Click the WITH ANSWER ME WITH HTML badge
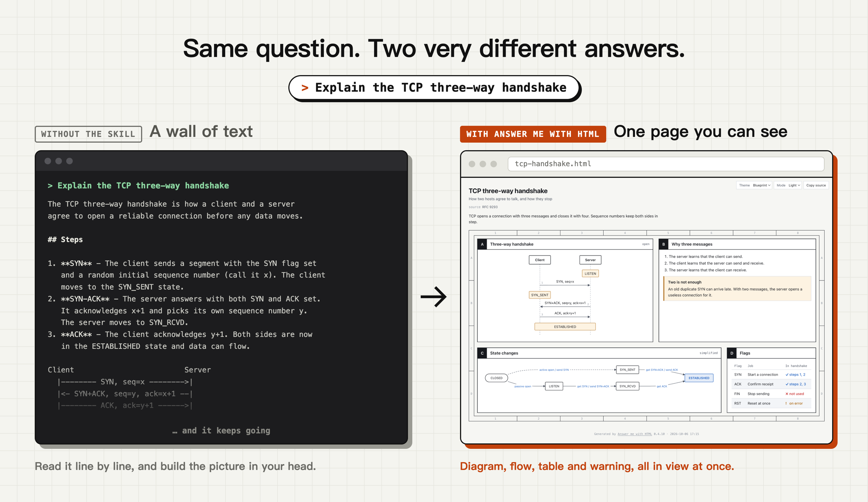Viewport: 868px width, 502px height. [533, 134]
